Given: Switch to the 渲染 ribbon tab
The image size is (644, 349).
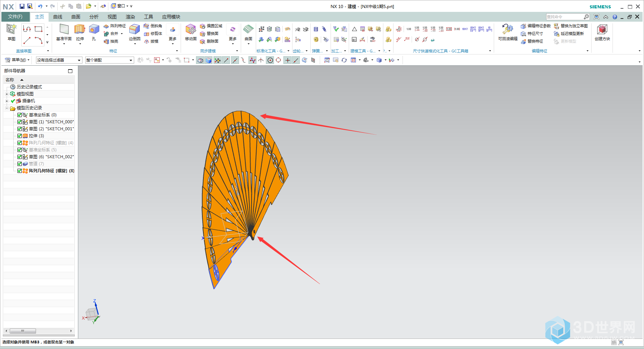Looking at the screenshot, I should (130, 17).
